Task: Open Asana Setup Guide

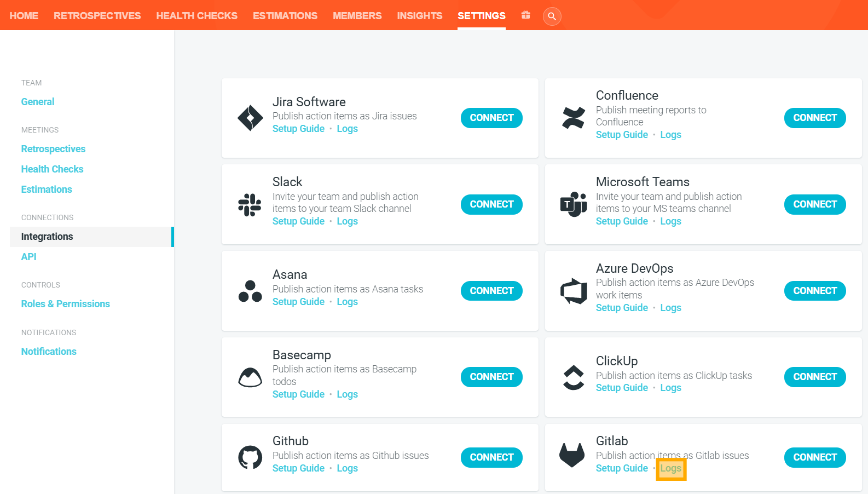Action: pos(298,302)
